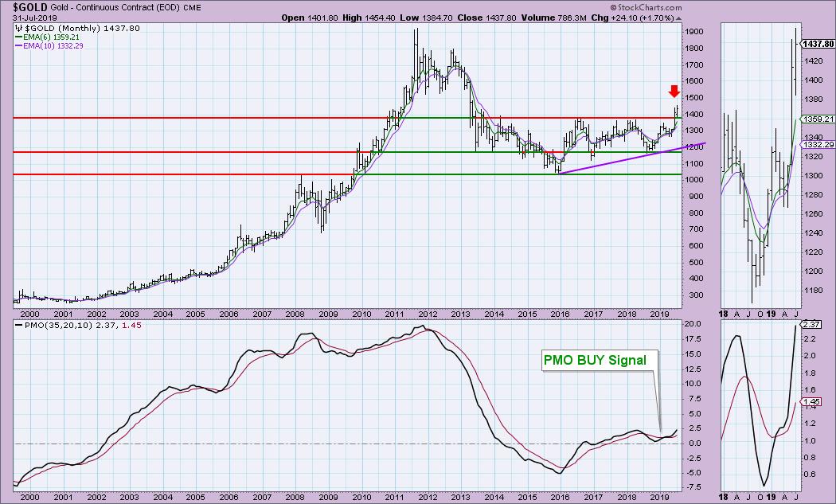Viewport: 836px width, 504px height.
Task: Click the 1400 label on the main price axis
Action: pos(694,114)
